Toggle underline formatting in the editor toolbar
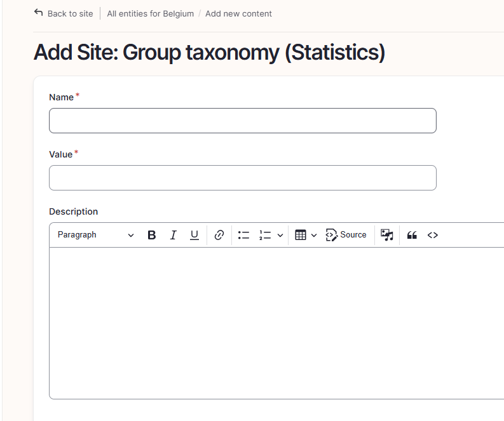The width and height of the screenshot is (504, 421). tap(194, 235)
